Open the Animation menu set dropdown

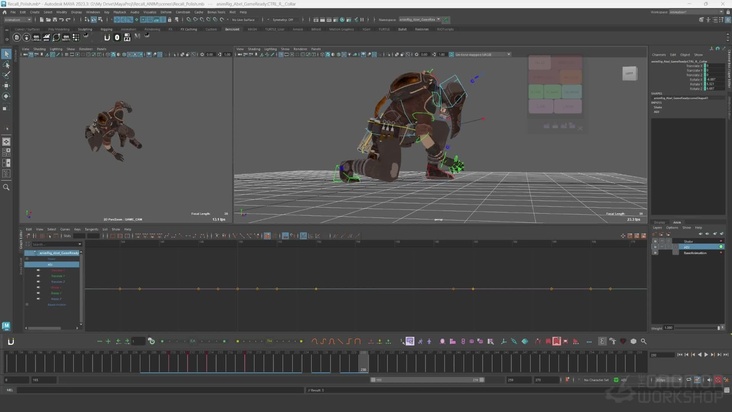(x=18, y=20)
